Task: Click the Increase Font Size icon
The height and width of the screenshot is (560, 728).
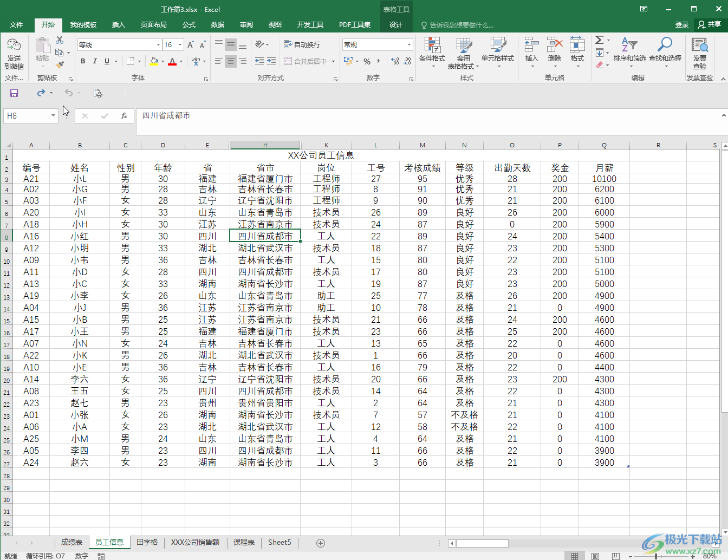Action: (191, 45)
